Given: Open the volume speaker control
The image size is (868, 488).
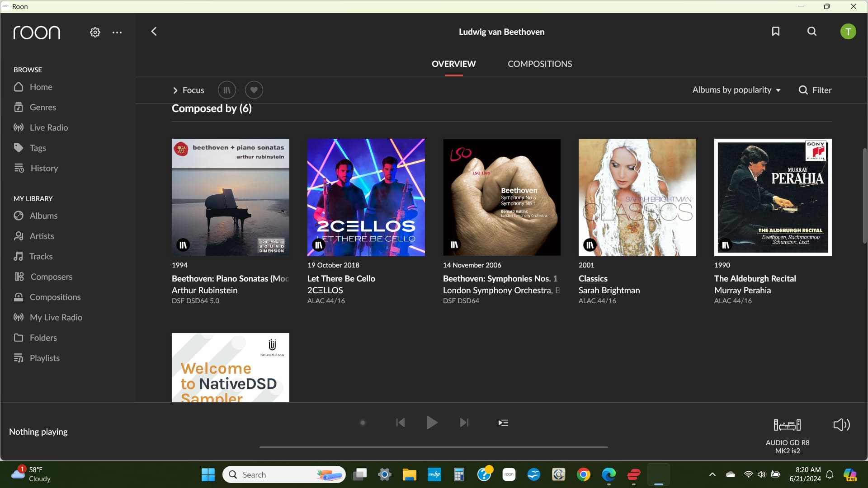Looking at the screenshot, I should pos(841,425).
